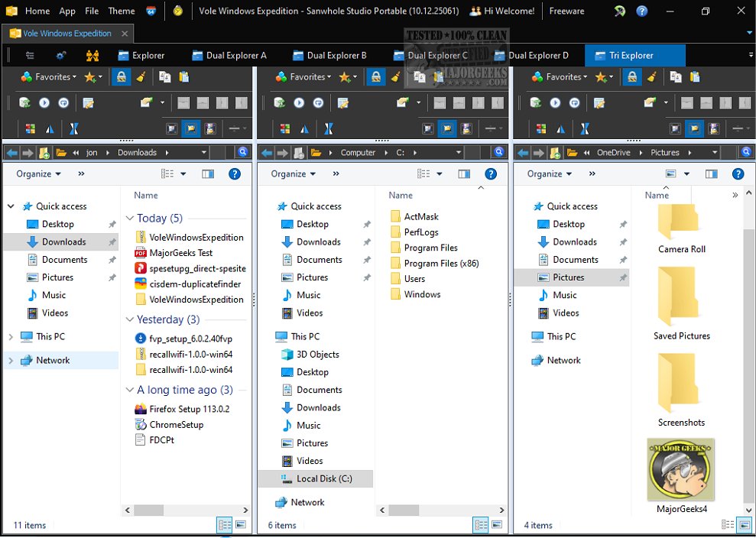Click the clipboard paste icon in Downloads pane
Image resolution: width=756 pixels, height=538 pixels.
coord(183,76)
